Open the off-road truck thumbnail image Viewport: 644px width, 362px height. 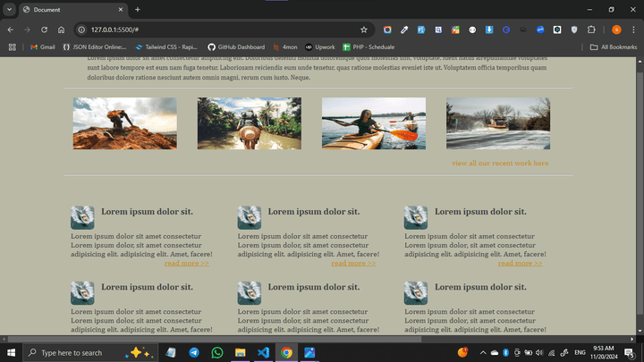498,123
